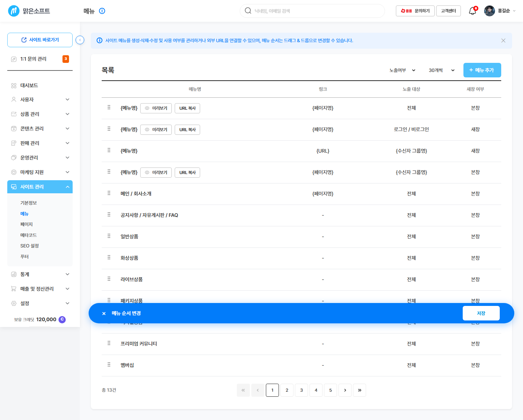
Task: Go to page 3
Action: click(301, 390)
